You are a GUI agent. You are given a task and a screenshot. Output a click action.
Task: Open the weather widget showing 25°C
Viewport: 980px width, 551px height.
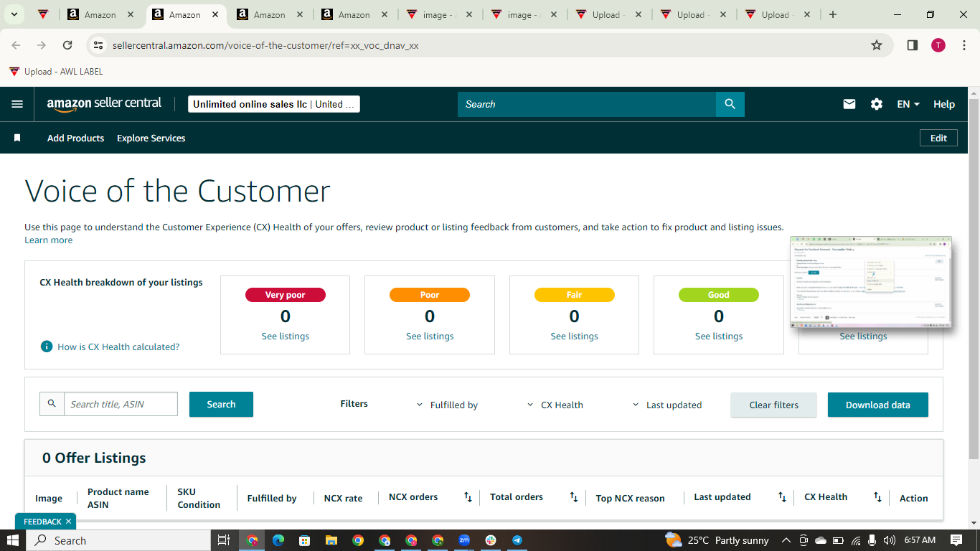[x=717, y=540]
